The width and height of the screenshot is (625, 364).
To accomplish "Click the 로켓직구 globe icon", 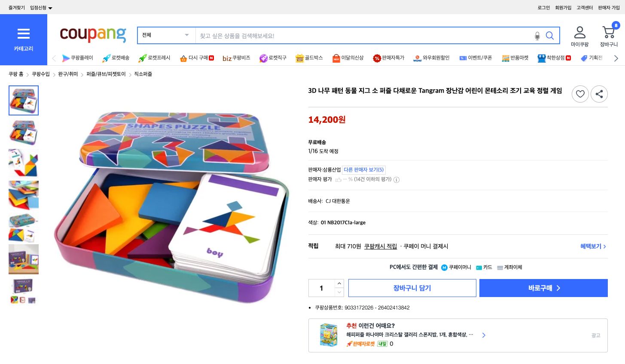I will (x=263, y=58).
